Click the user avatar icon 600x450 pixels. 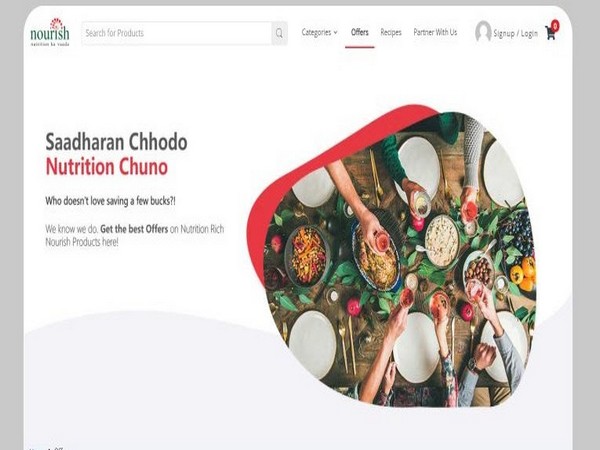483,32
